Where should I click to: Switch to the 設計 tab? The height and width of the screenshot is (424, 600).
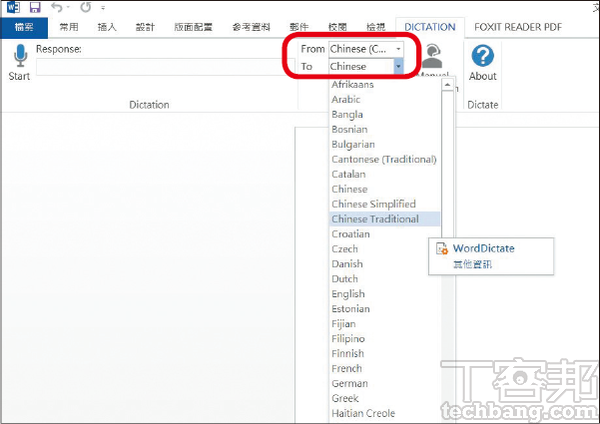point(145,27)
